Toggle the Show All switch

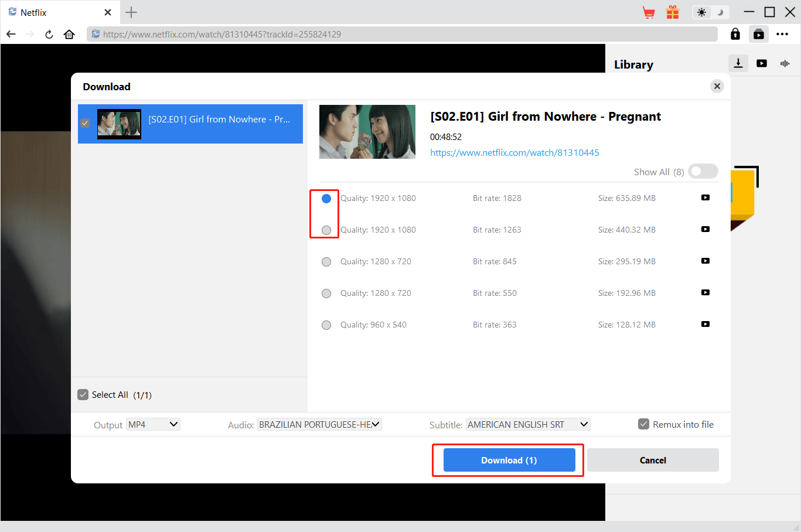click(x=703, y=172)
